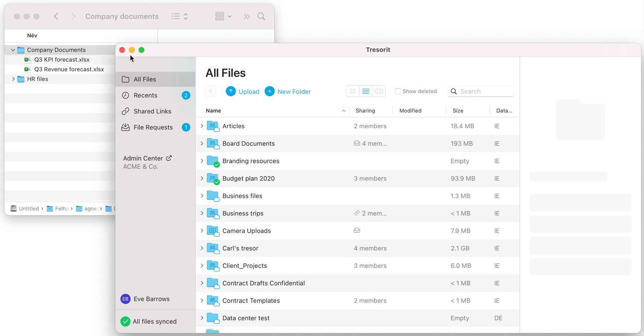
Task: Click the All files synced status icon
Action: tap(126, 321)
